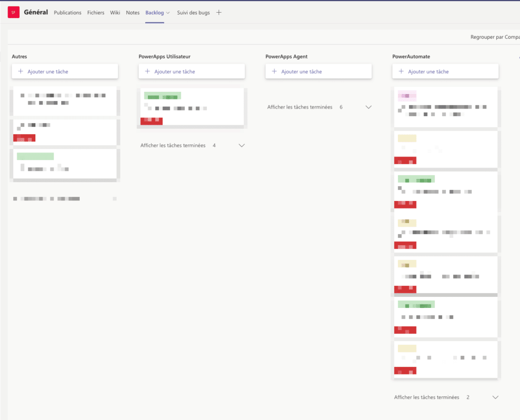Expand the Backlog tab options chevron
This screenshot has width=520, height=420.
coord(168,13)
